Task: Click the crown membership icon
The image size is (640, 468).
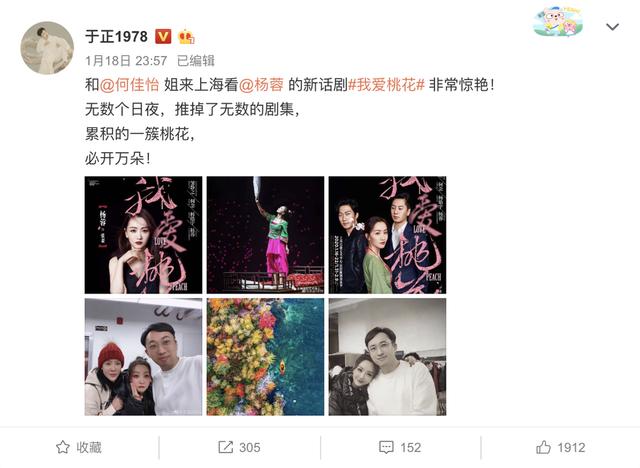Action: point(186,37)
